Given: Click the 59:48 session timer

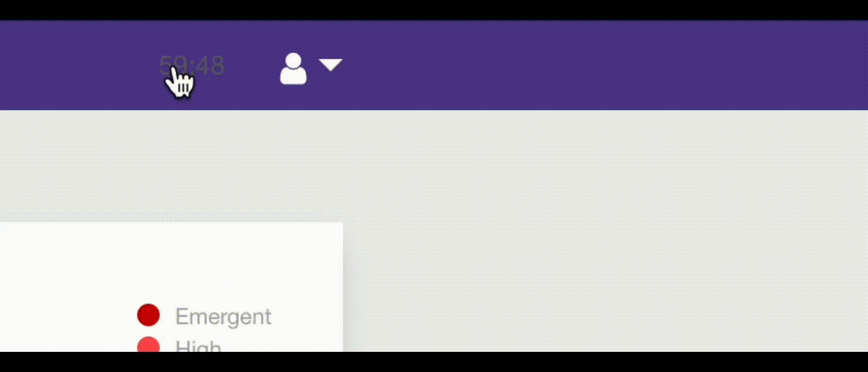Looking at the screenshot, I should [x=192, y=66].
